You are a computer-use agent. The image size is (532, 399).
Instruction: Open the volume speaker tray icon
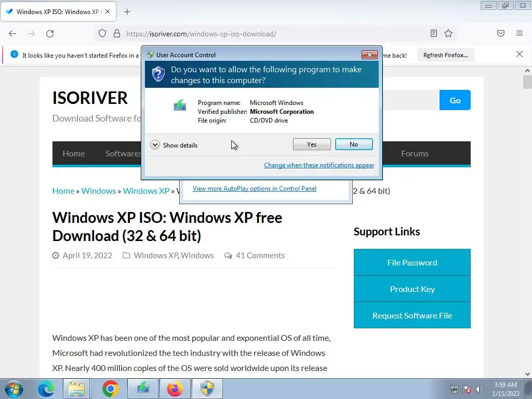pos(479,389)
